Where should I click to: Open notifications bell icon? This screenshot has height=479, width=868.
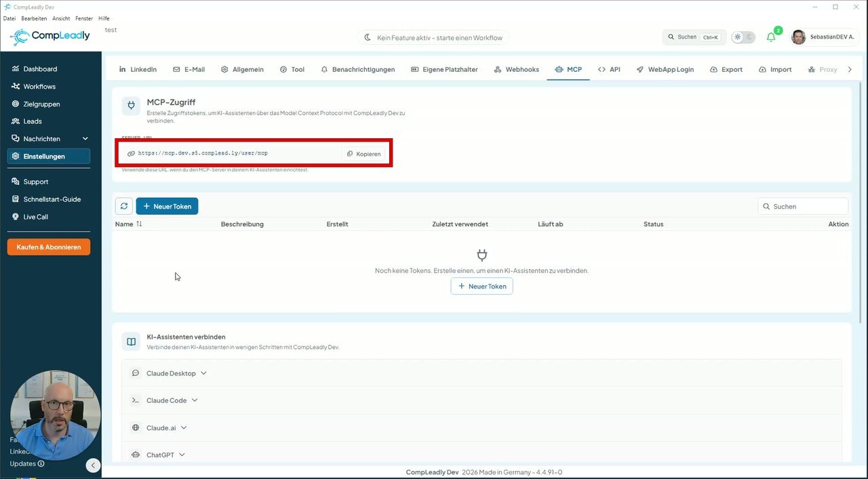click(x=771, y=37)
